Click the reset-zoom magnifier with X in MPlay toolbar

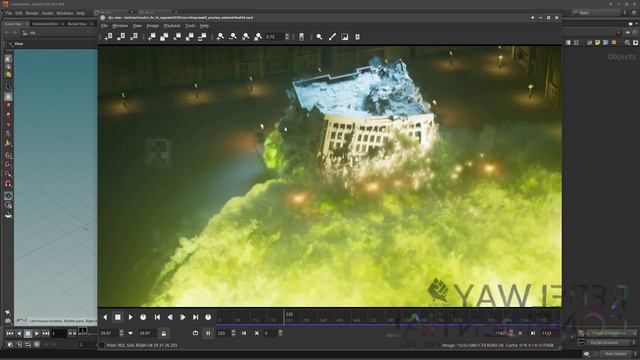click(x=245, y=37)
